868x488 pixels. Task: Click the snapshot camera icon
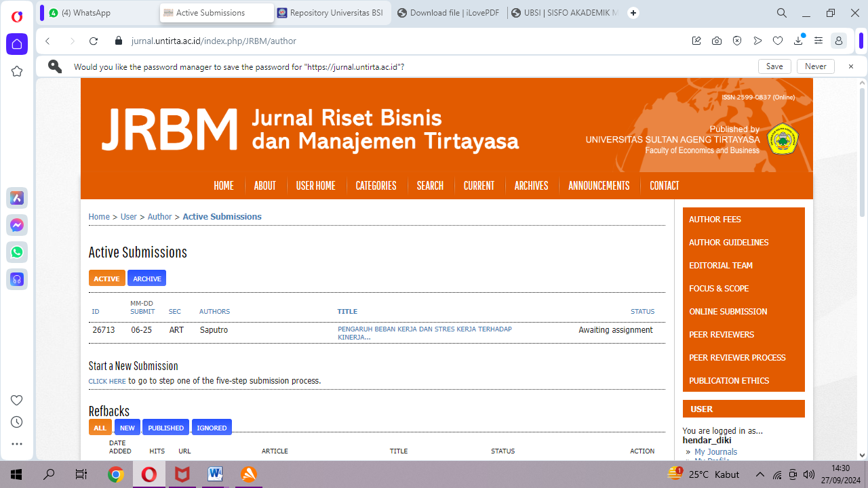coord(717,41)
